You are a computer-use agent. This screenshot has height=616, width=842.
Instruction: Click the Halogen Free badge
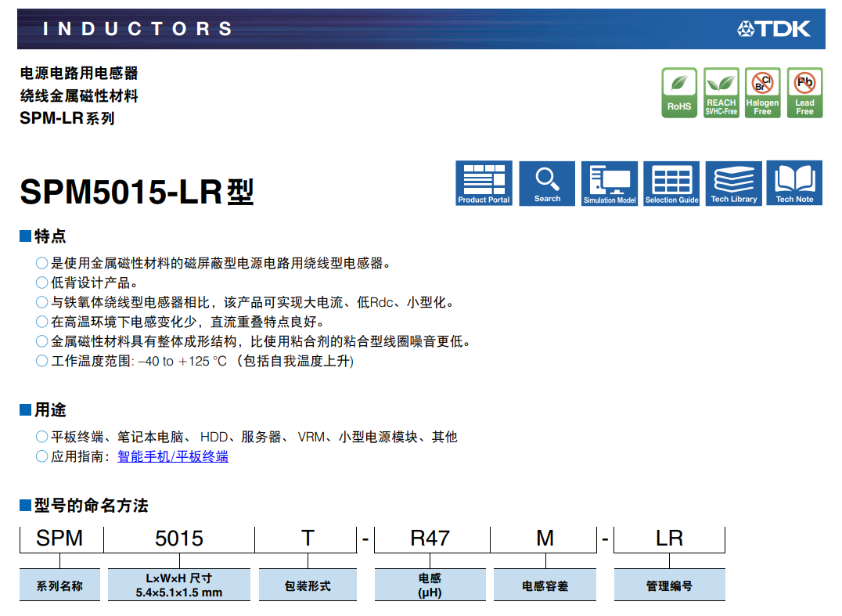pos(762,92)
